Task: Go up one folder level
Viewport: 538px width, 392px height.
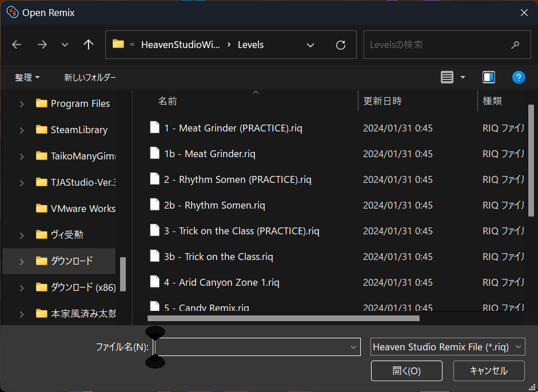Action: [88, 44]
